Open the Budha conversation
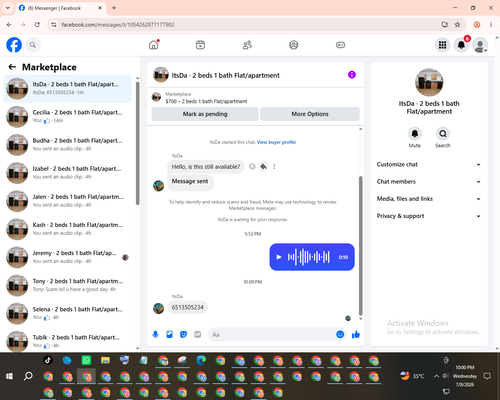The image size is (500, 400). click(x=67, y=145)
